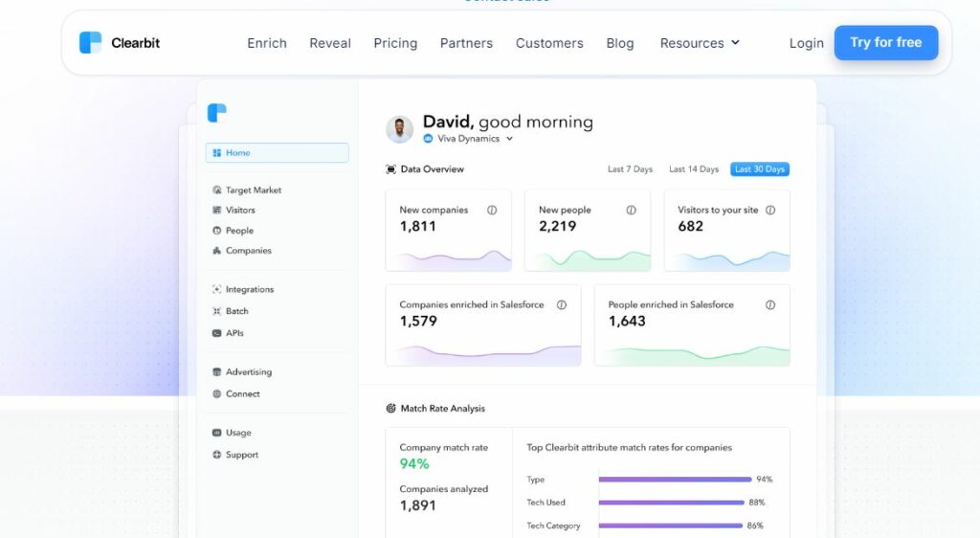Click the Clearbit logo in the navbar
This screenshot has height=538, width=980.
(x=90, y=42)
